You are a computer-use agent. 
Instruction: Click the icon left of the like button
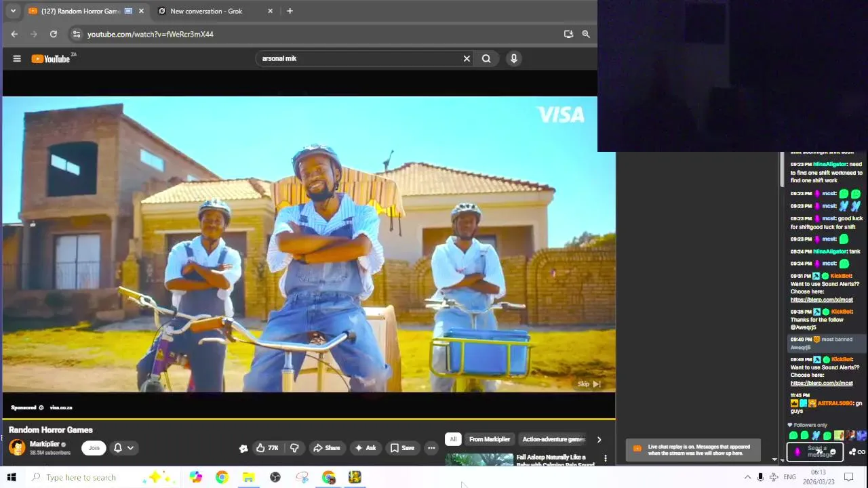pos(243,448)
